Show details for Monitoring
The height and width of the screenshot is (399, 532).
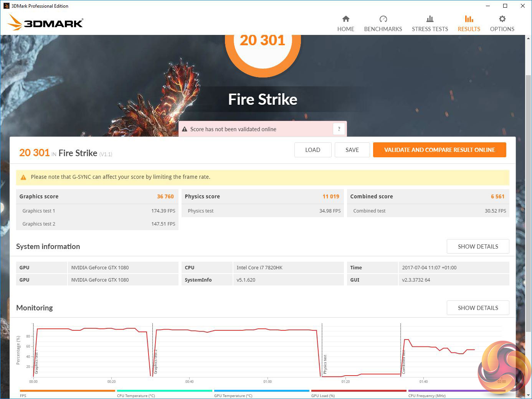[x=478, y=308]
